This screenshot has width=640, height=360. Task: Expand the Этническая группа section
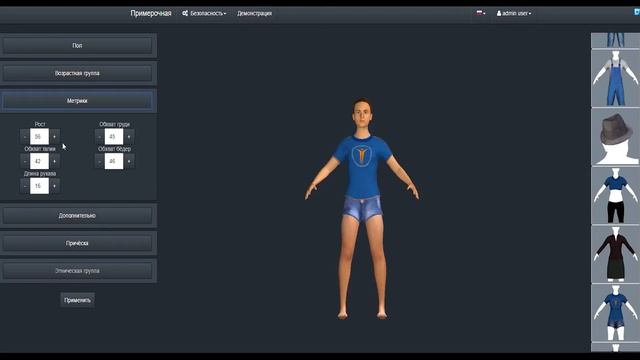click(x=77, y=271)
